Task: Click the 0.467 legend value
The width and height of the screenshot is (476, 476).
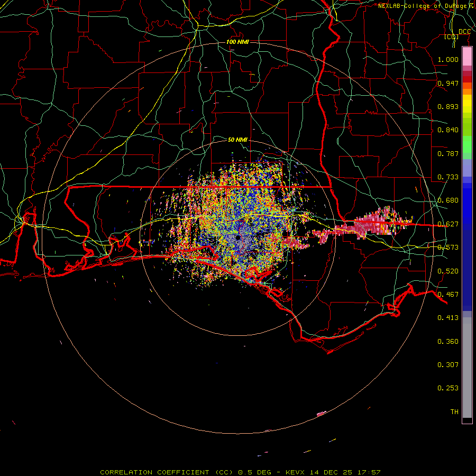Action: (x=448, y=295)
